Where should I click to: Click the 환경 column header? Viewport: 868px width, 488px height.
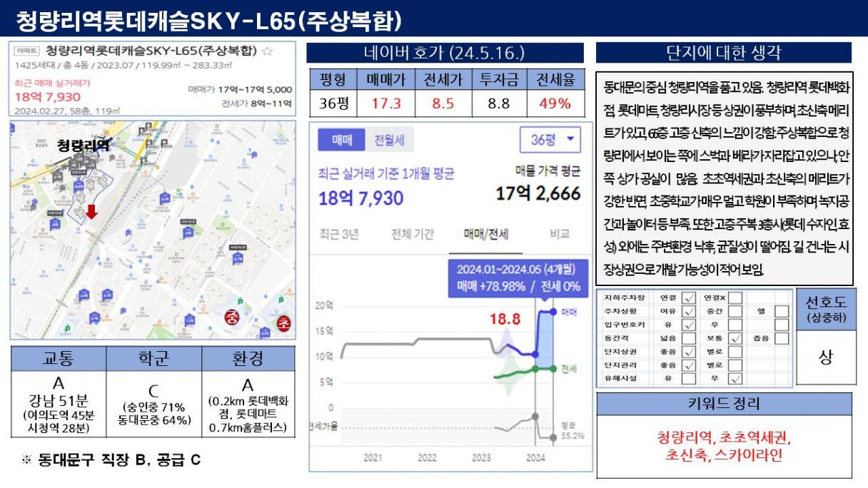(248, 358)
